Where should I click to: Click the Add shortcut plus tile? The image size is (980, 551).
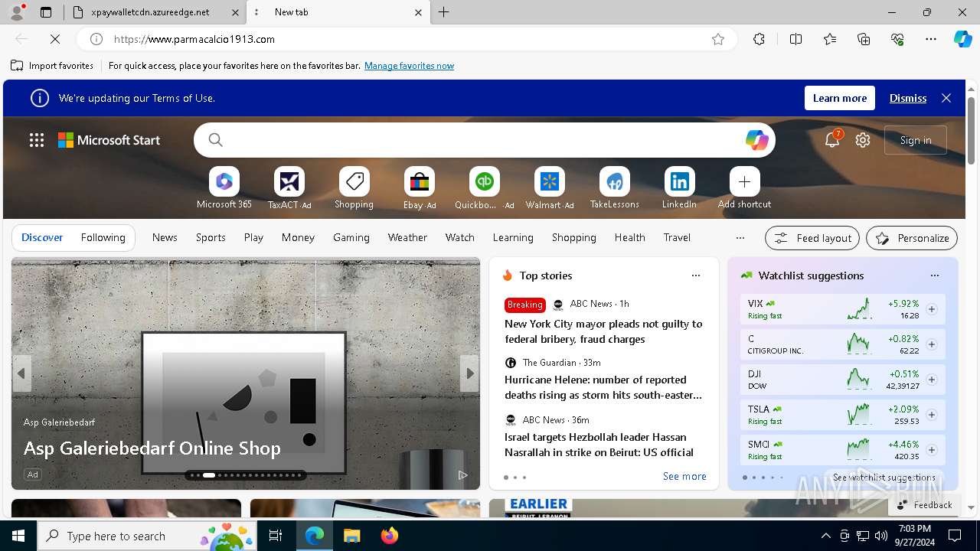point(745,182)
